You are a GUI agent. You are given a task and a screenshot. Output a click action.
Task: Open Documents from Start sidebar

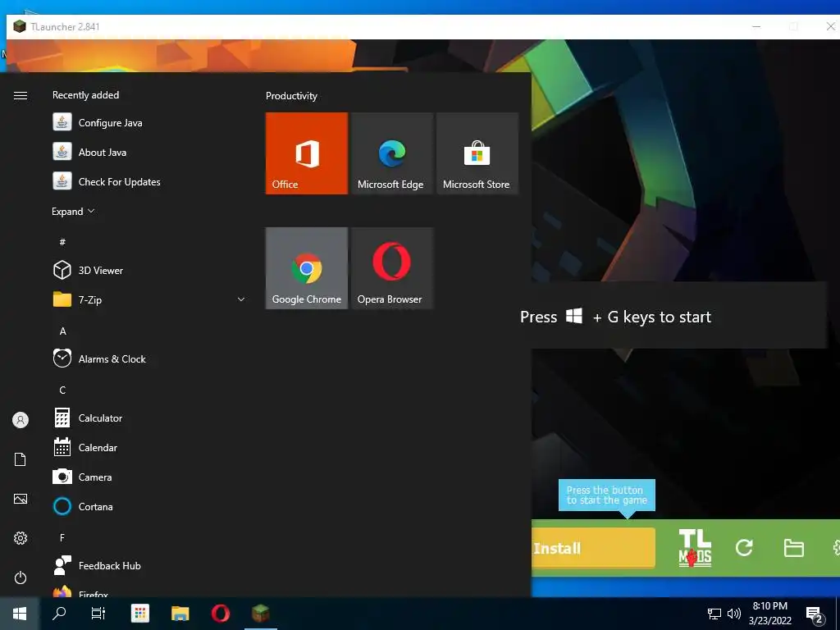tap(21, 459)
